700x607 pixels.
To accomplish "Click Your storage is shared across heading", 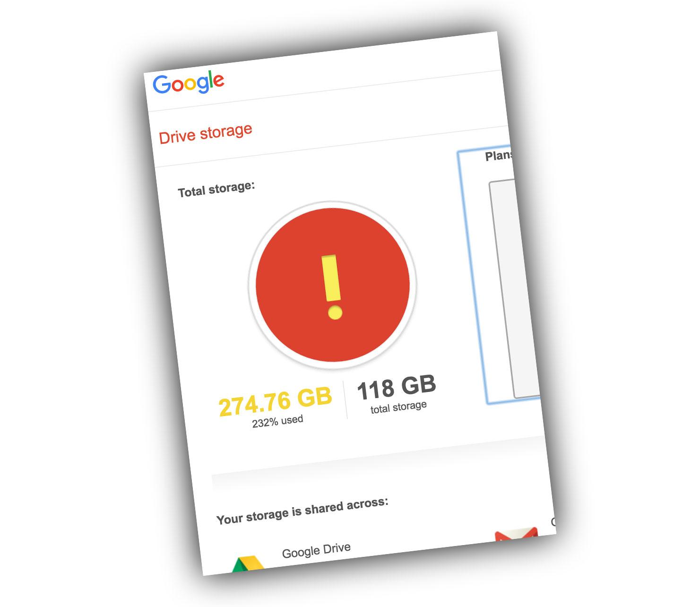I will click(302, 511).
